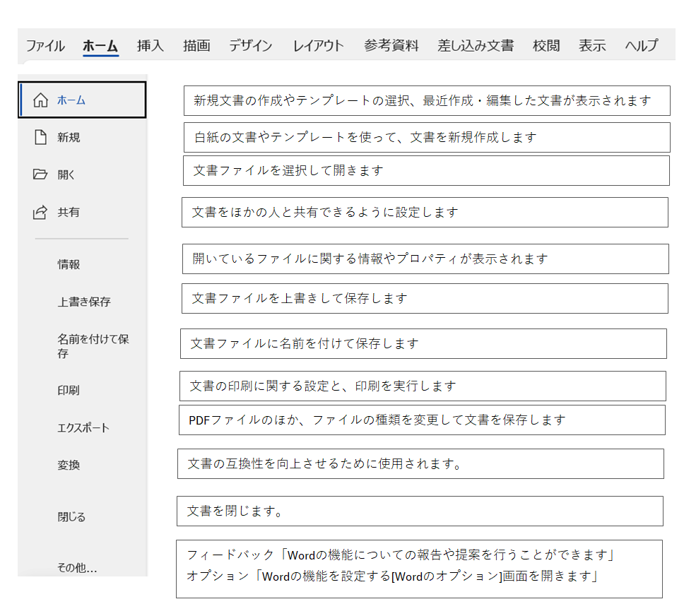Click the share arrow icon beside 共有
The height and width of the screenshot is (616, 696).
[x=41, y=212]
